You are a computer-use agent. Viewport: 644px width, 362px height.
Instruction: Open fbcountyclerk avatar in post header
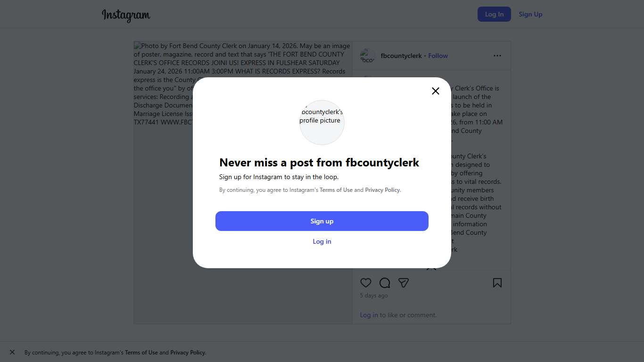(x=368, y=56)
